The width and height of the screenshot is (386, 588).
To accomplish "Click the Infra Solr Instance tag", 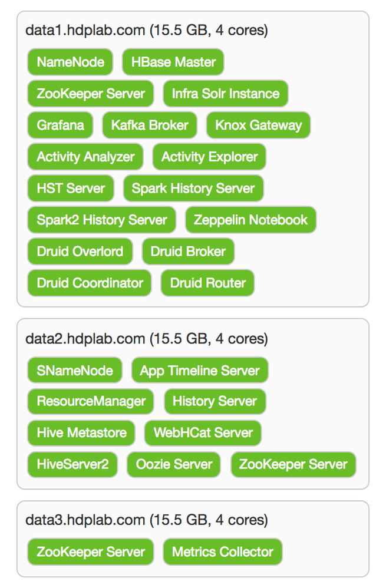I will pos(225,94).
